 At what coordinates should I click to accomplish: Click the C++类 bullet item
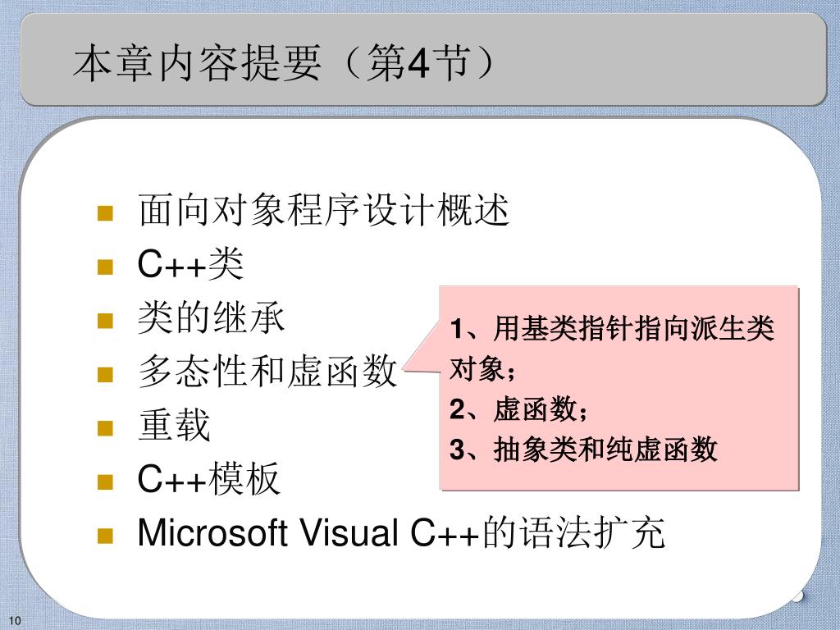(x=190, y=264)
